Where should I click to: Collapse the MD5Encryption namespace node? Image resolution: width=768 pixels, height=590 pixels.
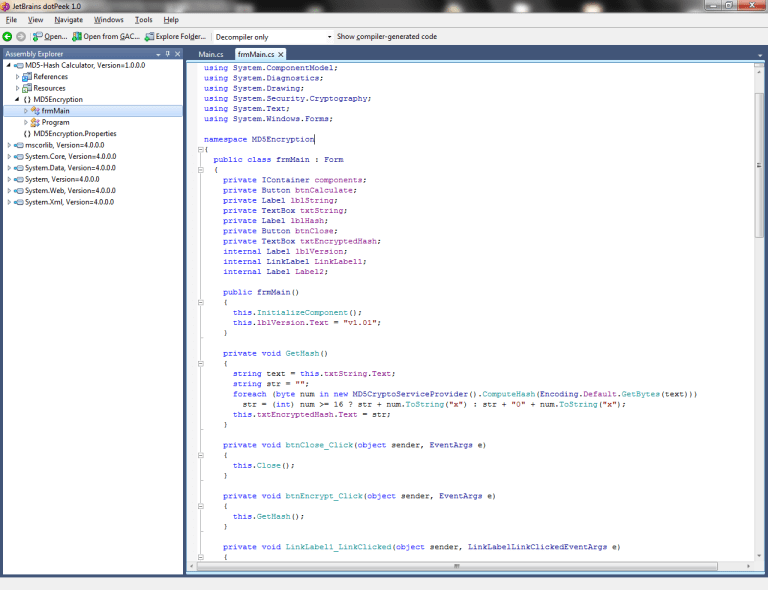click(17, 99)
